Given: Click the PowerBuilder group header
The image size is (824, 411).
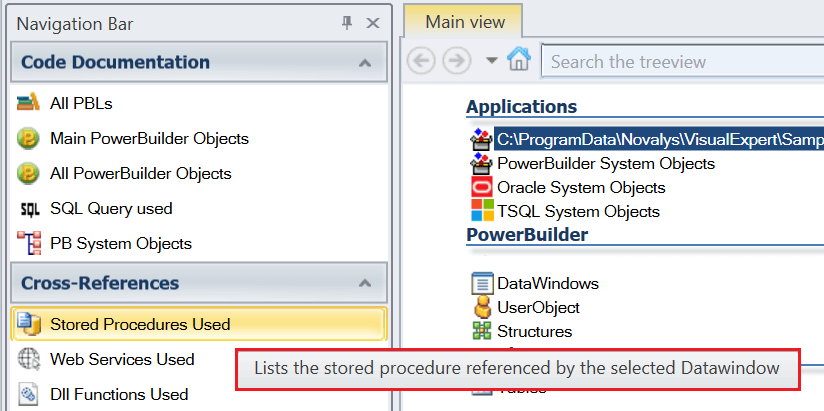Looking at the screenshot, I should (527, 234).
